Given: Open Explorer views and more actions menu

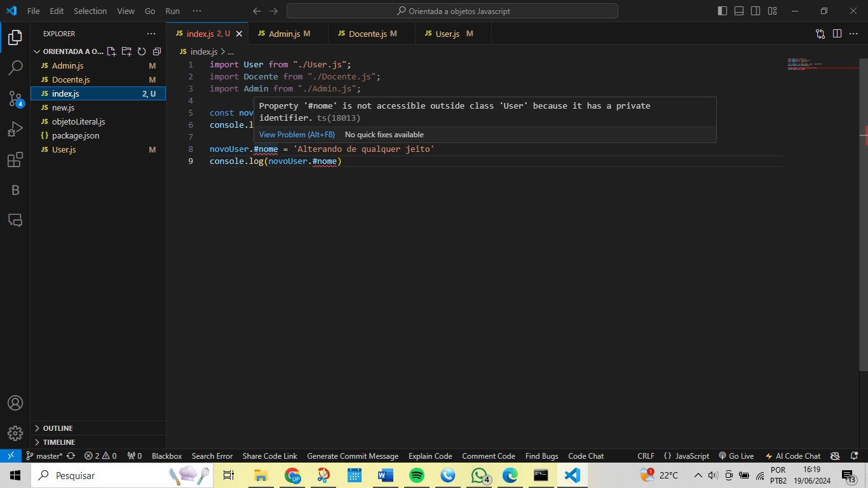Looking at the screenshot, I should click(x=151, y=34).
